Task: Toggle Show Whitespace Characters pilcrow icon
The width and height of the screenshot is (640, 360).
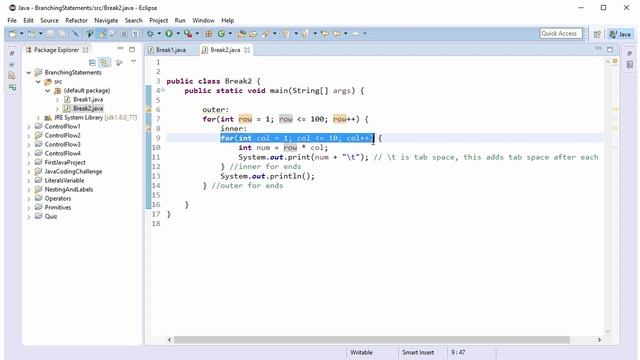Action: tap(135, 34)
